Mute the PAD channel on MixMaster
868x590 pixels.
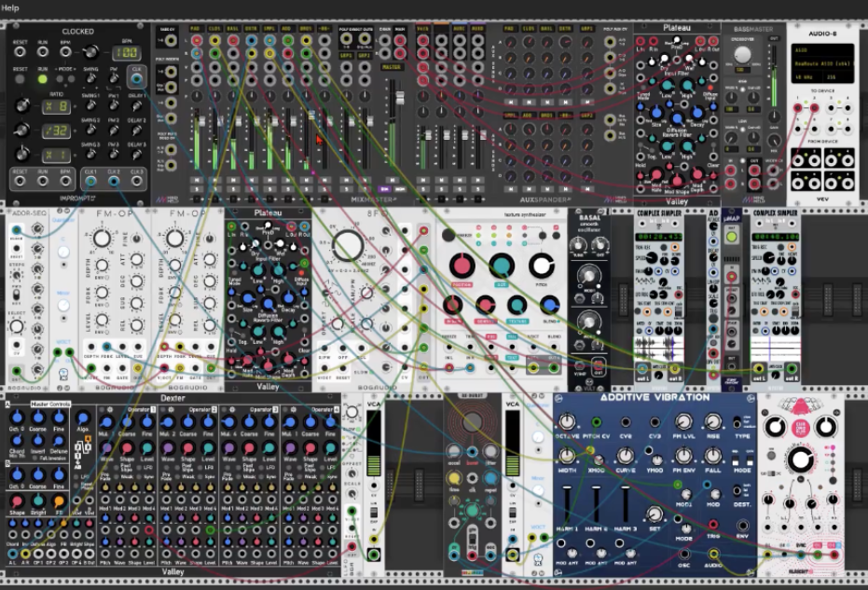tap(197, 181)
